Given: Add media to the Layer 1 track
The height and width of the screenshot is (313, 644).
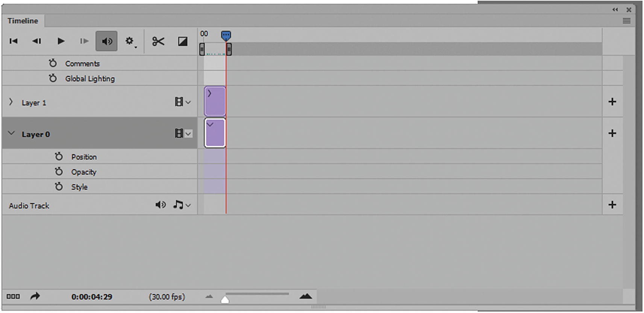Looking at the screenshot, I should (x=612, y=102).
